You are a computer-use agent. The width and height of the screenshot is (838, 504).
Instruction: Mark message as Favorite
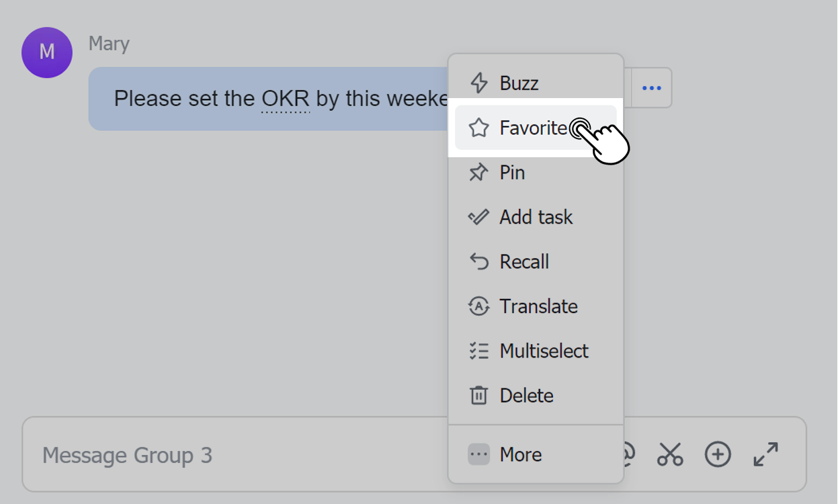pyautogui.click(x=532, y=128)
